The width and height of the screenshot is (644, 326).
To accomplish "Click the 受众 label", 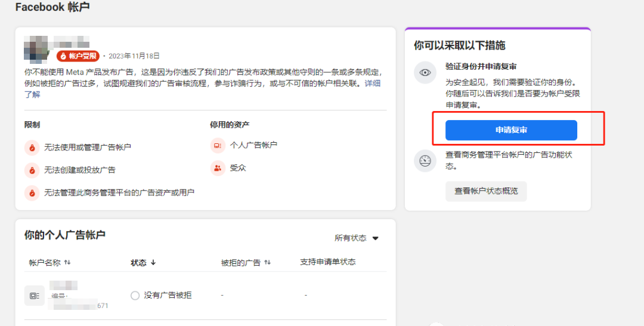I will [238, 168].
